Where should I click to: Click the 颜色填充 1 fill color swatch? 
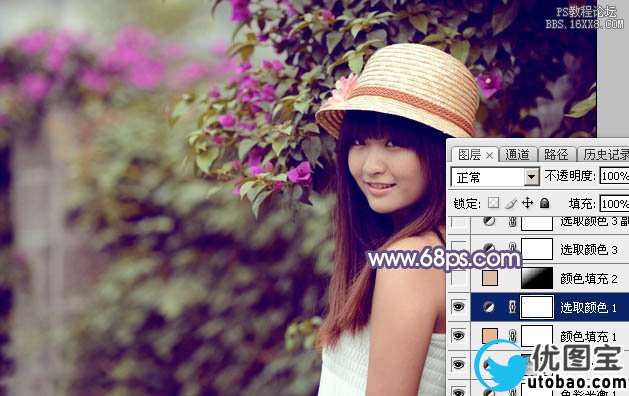(490, 335)
